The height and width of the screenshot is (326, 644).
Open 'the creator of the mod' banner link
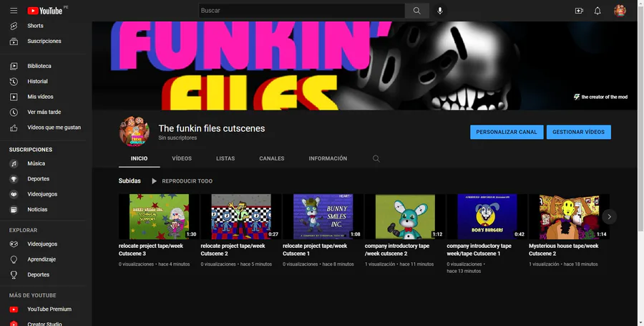click(600, 97)
